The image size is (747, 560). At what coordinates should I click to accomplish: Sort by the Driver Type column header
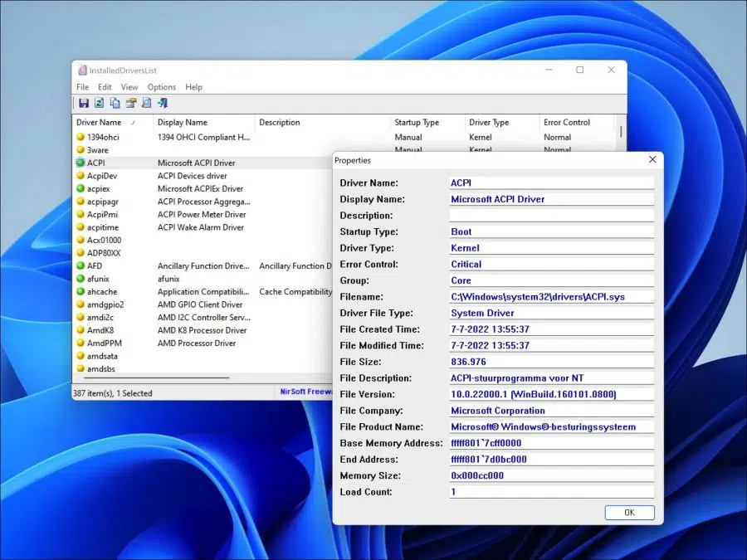pos(501,123)
